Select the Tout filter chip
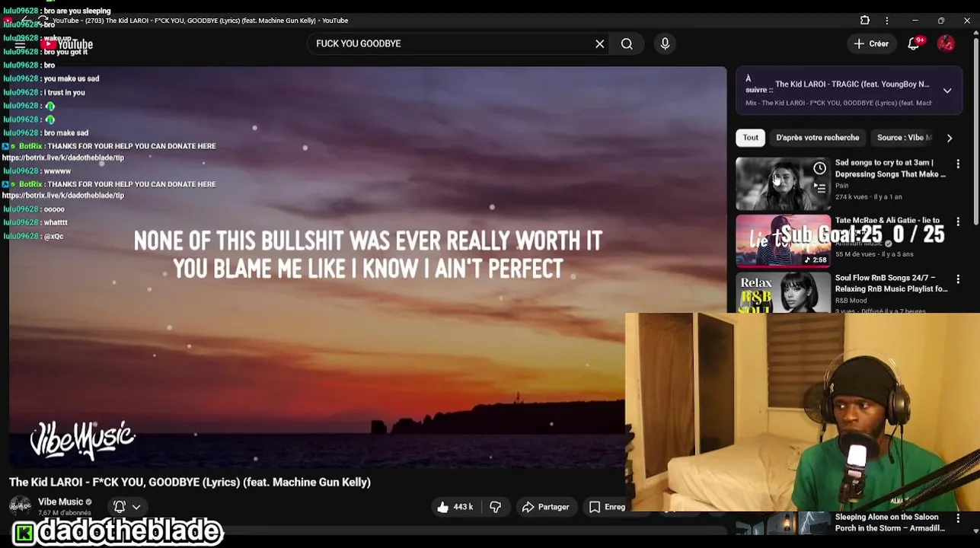The image size is (980, 548). click(751, 138)
